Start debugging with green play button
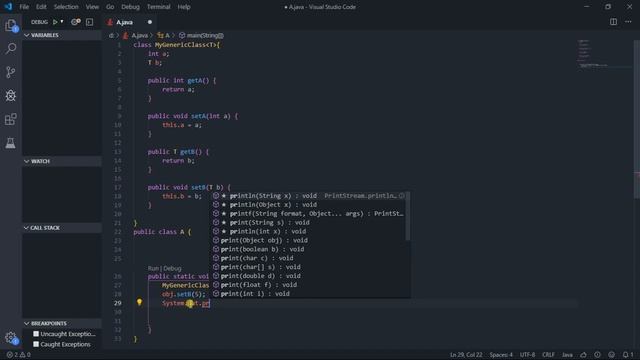 [55, 22]
